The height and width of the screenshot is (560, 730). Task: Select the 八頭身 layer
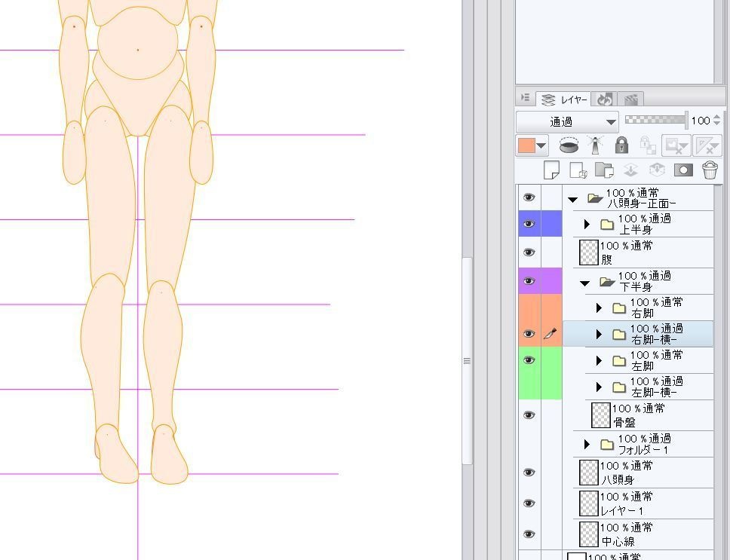click(649, 471)
